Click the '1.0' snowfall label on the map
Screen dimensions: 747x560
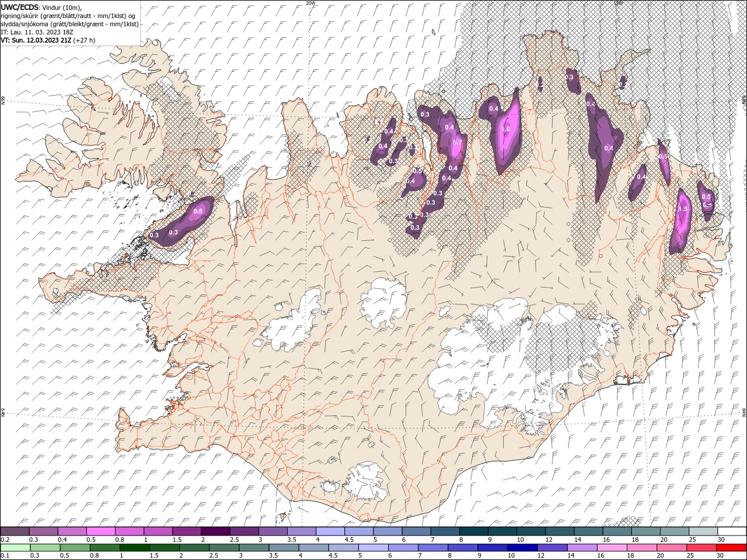tap(505, 129)
